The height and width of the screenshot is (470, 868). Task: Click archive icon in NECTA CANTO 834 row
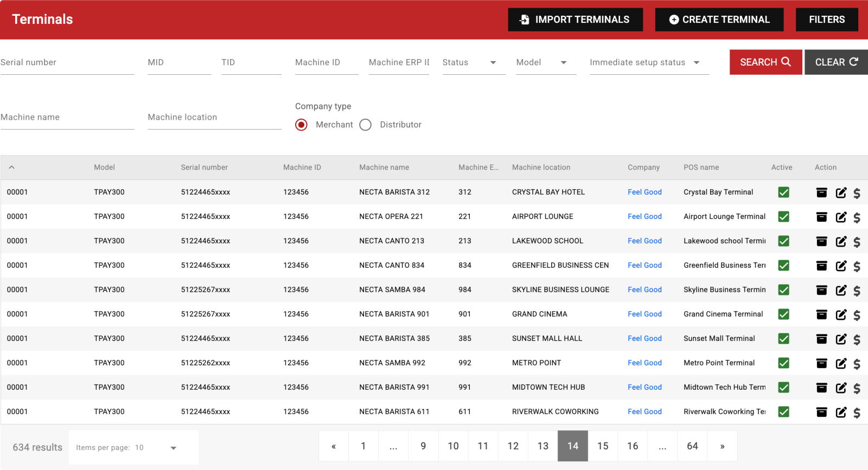point(822,266)
